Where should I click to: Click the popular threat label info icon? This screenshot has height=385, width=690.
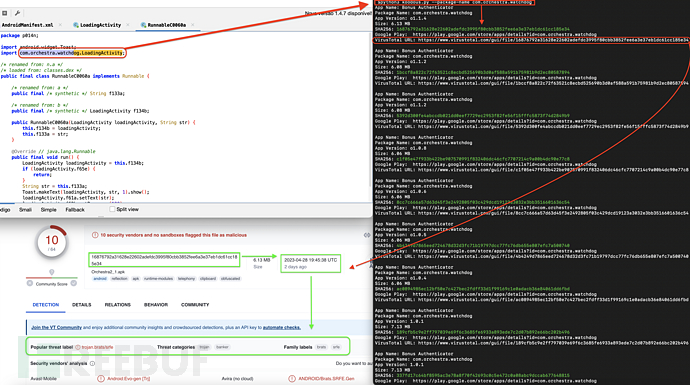[x=77, y=347]
